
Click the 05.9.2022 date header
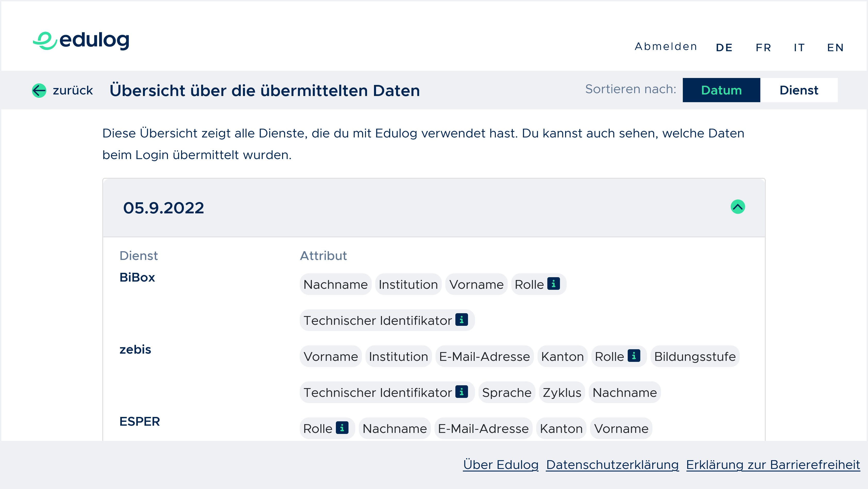click(x=434, y=208)
